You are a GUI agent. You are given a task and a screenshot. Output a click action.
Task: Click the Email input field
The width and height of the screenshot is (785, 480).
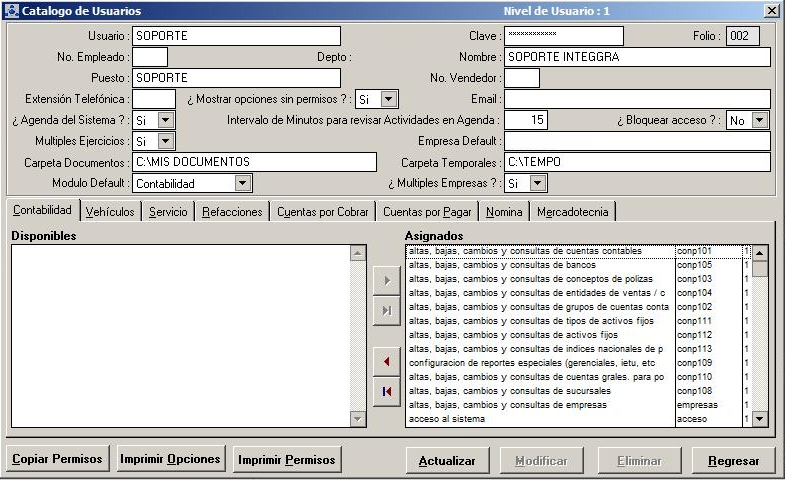tap(636, 99)
